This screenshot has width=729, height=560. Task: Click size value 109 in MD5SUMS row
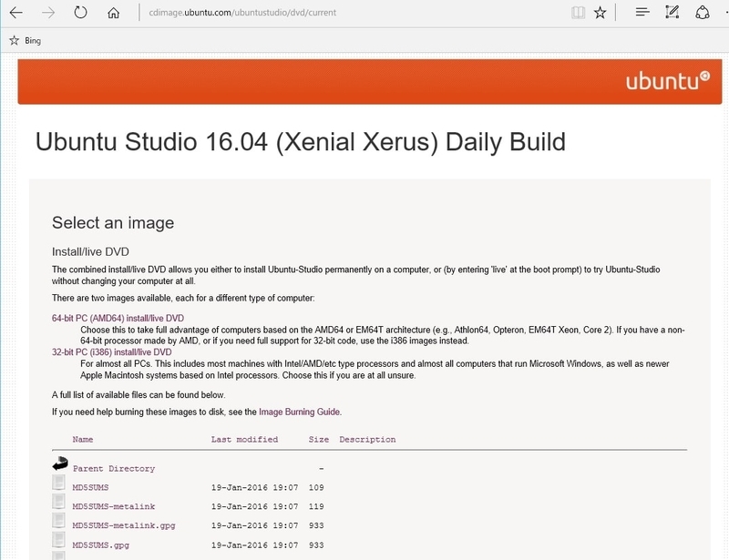coord(316,487)
